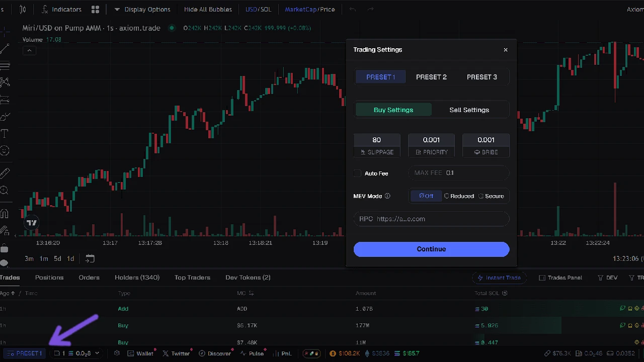
Task: Select the Measure ruler tool
Action: click(x=5, y=172)
